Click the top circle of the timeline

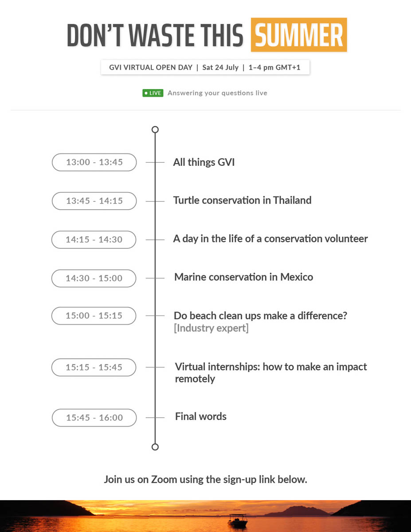tap(155, 129)
